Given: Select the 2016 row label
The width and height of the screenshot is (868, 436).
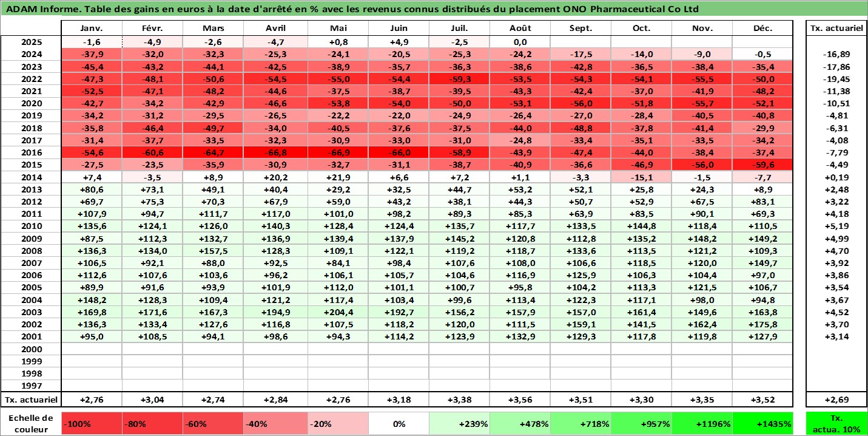Looking at the screenshot, I should coord(31,151).
